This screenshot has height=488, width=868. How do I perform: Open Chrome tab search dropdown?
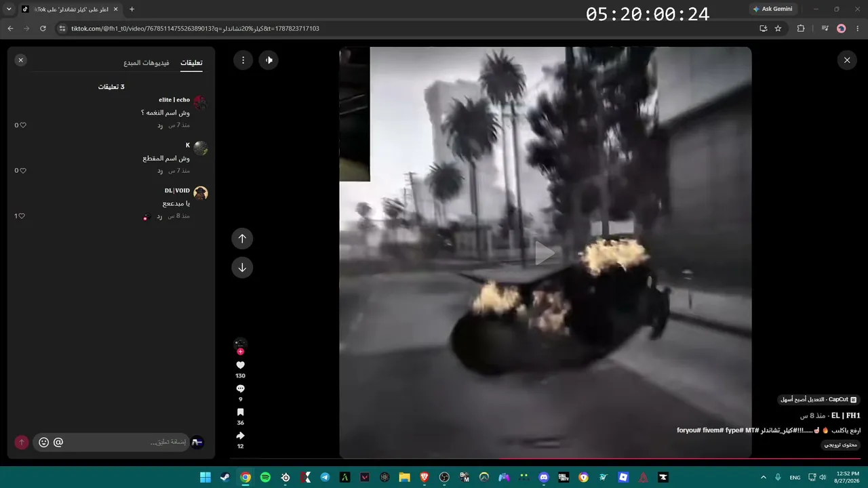tap(9, 9)
